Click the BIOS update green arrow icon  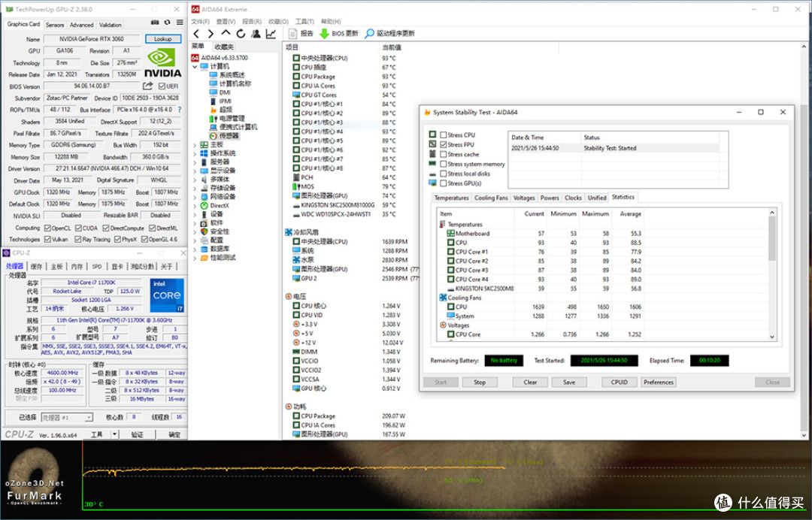click(x=324, y=34)
